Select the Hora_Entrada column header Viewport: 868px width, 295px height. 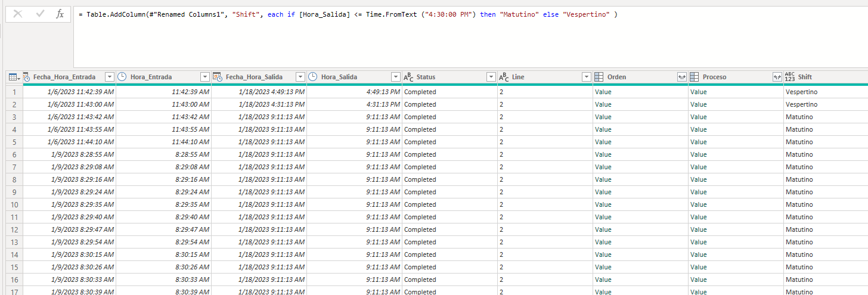(151, 77)
